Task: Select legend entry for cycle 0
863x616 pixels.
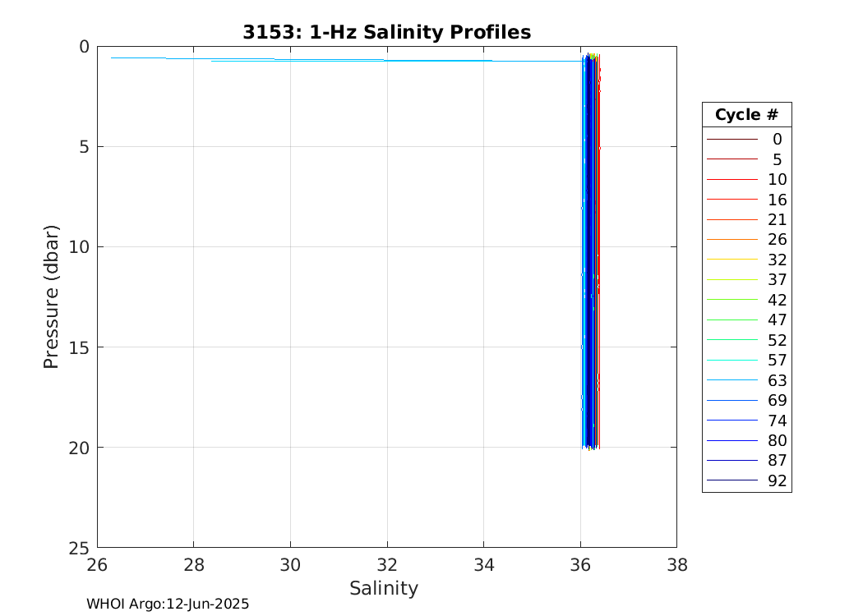Action: point(747,139)
